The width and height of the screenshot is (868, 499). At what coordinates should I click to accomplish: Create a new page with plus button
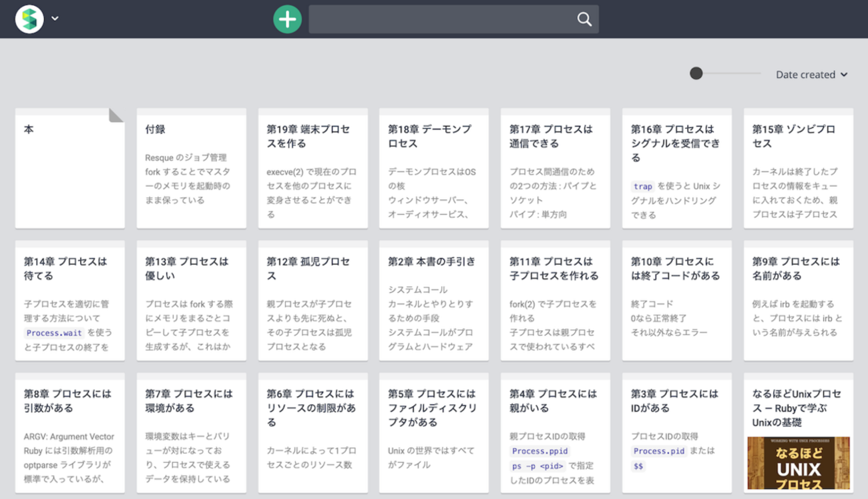287,19
